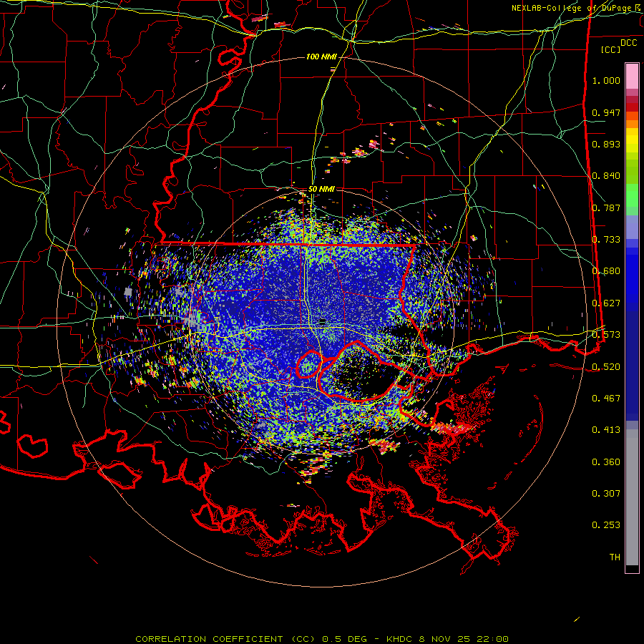The width and height of the screenshot is (644, 644).
Task: Click the 0.360 scale value
Action: point(606,462)
